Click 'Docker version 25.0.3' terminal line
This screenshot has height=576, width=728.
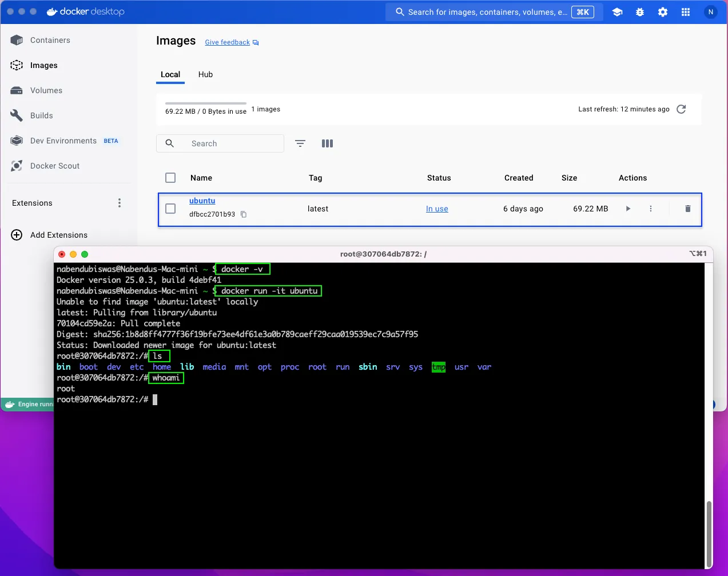(x=139, y=280)
